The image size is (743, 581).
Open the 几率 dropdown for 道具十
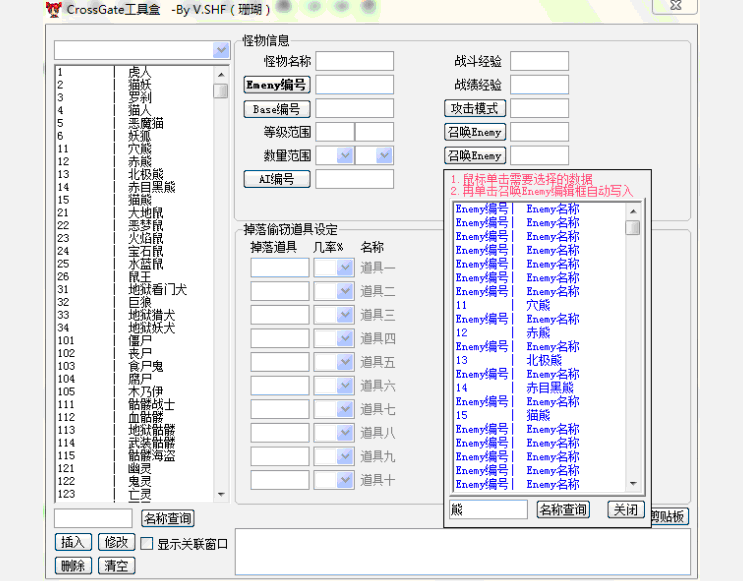pos(345,480)
